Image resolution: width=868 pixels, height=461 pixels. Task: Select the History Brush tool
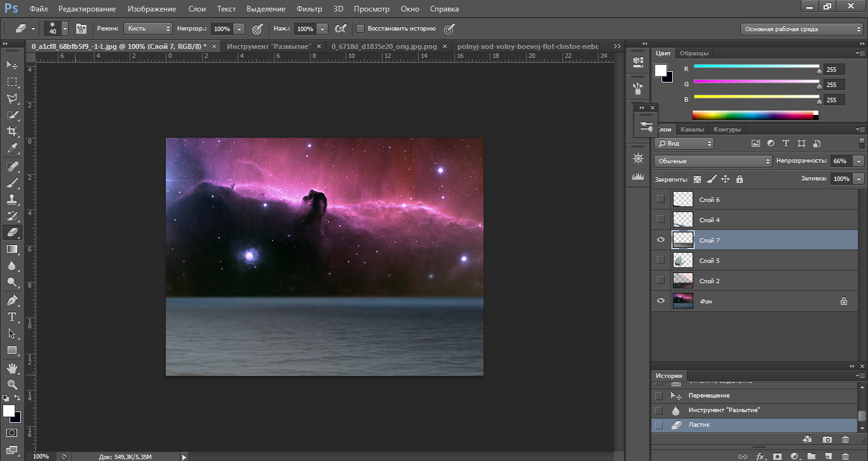point(11,216)
